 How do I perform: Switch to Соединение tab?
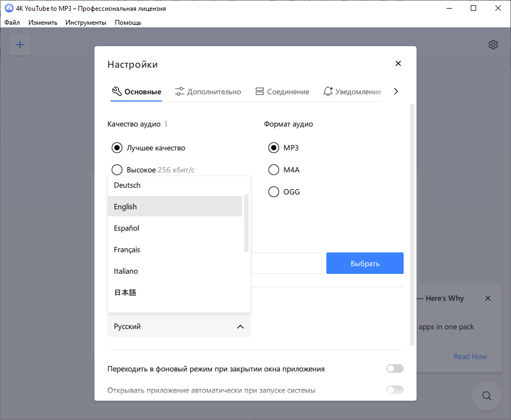[282, 92]
